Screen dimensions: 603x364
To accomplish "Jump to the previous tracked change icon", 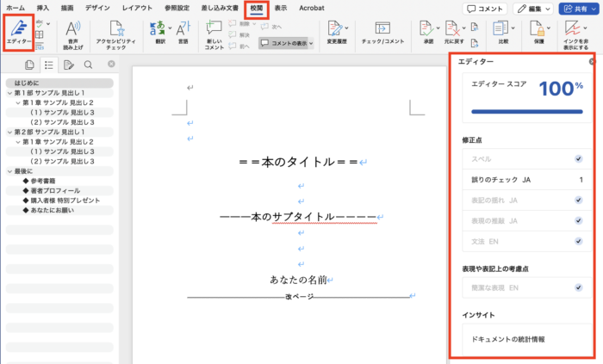I will point(475,27).
